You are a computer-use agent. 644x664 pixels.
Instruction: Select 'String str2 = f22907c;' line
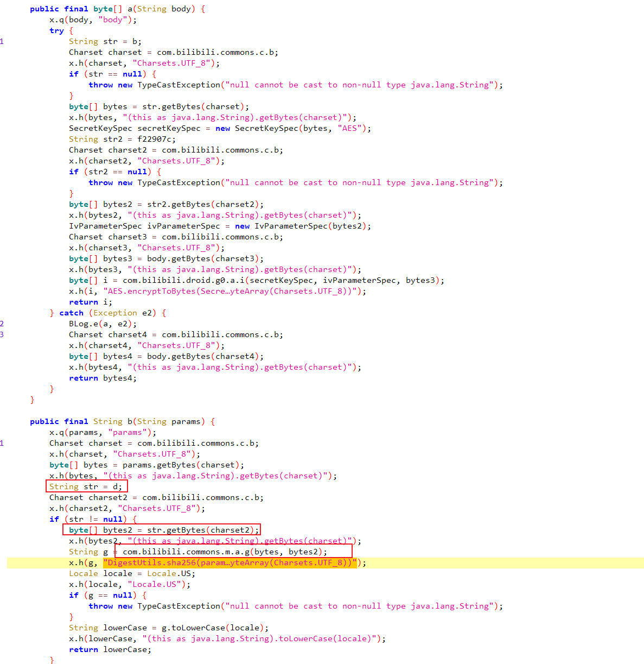point(122,139)
